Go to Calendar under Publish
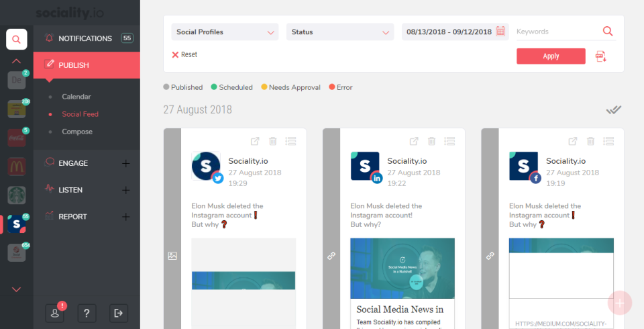The height and width of the screenshot is (329, 644). point(76,97)
